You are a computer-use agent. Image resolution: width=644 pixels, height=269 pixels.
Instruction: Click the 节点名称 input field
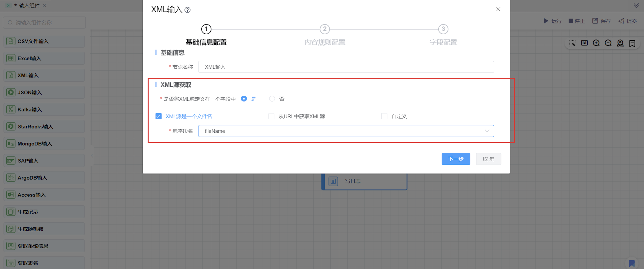(x=346, y=67)
